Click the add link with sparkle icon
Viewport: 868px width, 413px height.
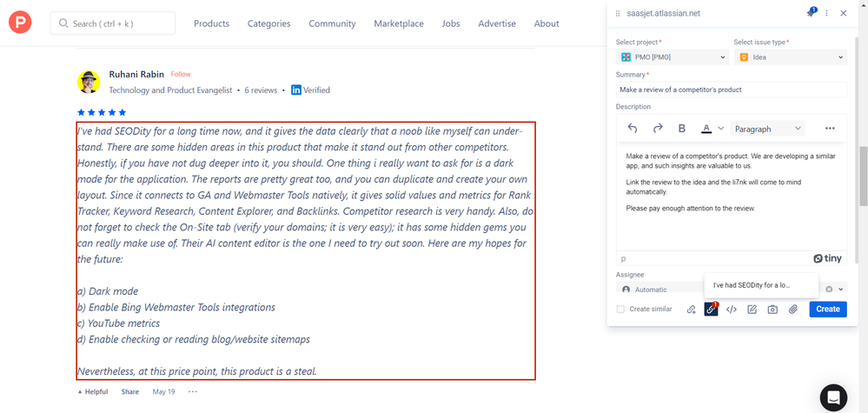coord(692,310)
